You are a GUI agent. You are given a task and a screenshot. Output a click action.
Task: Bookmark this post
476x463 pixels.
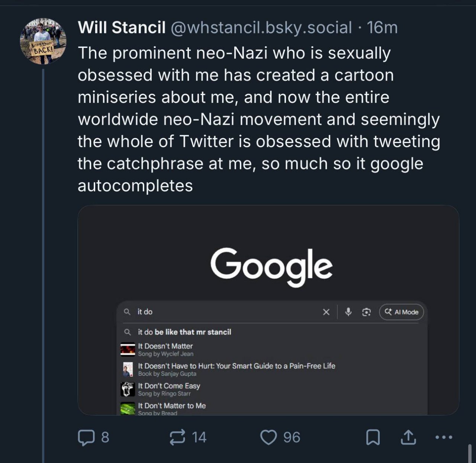pyautogui.click(x=373, y=437)
